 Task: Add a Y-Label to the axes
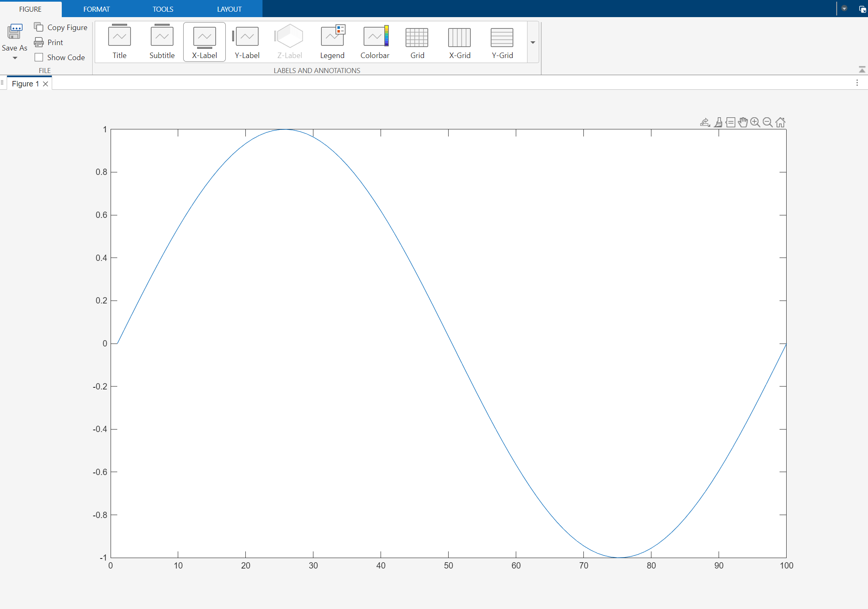(246, 41)
